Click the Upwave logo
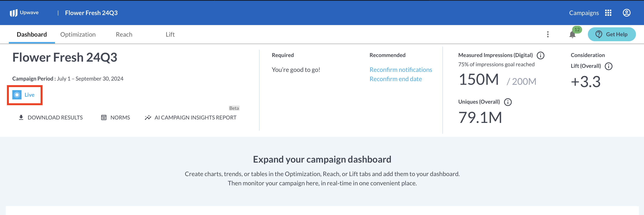644x215 pixels. pos(24,13)
